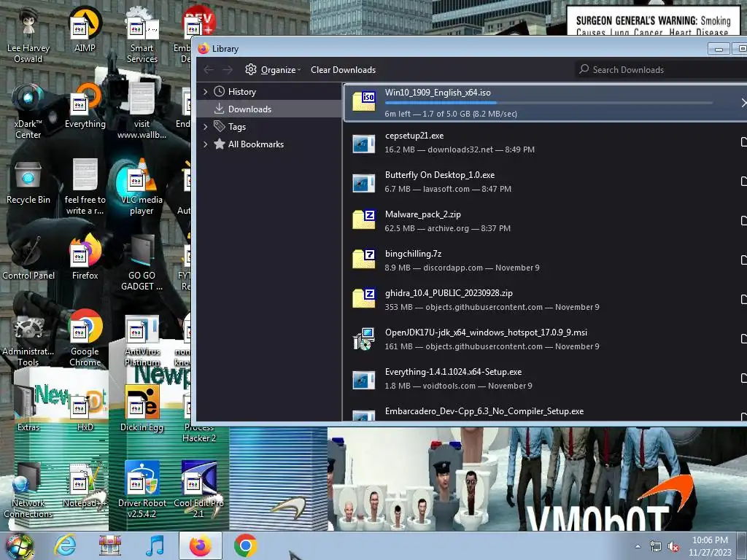The height and width of the screenshot is (560, 747).
Task: Open the Lee Harvey Oswald desktop icon
Action: [x=28, y=36]
